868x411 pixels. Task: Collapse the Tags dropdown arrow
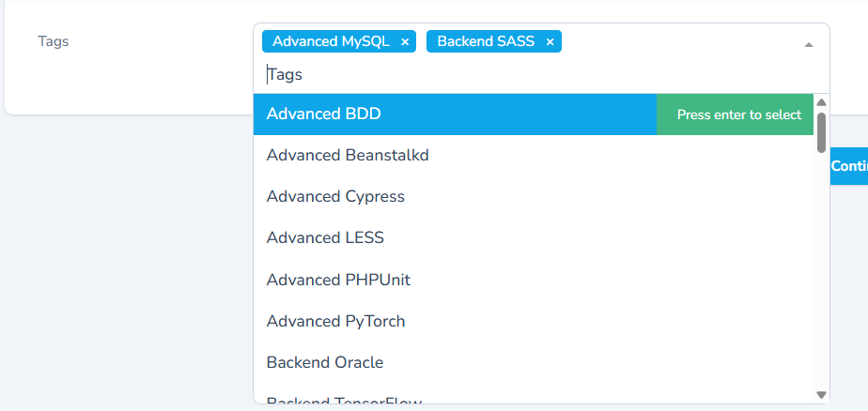pyautogui.click(x=809, y=44)
